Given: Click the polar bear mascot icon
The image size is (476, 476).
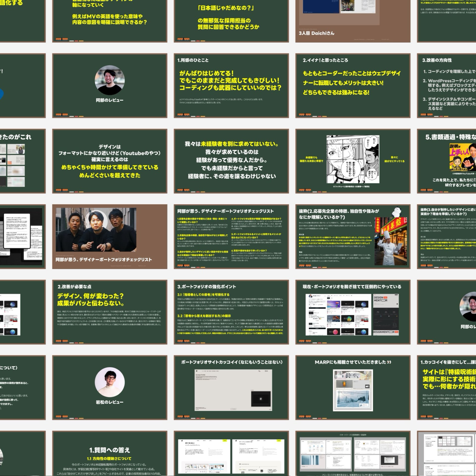Looking at the screenshot, I should tap(397, 212).
